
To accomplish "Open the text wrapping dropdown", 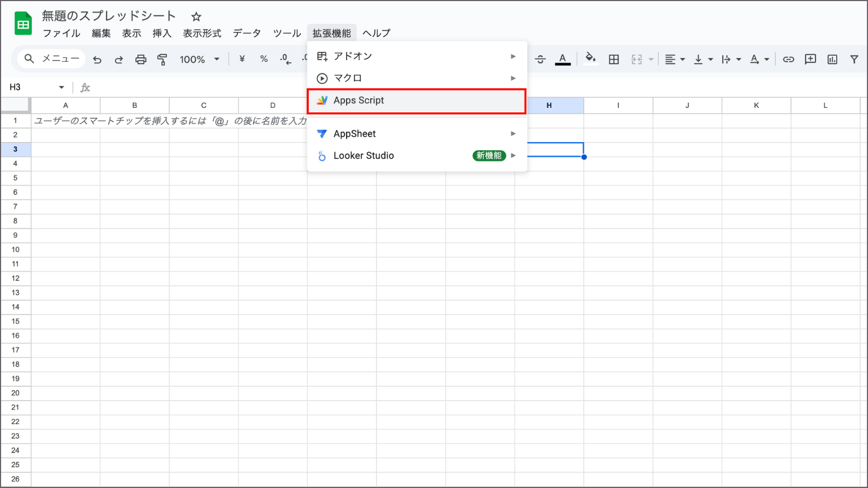I will (x=731, y=59).
